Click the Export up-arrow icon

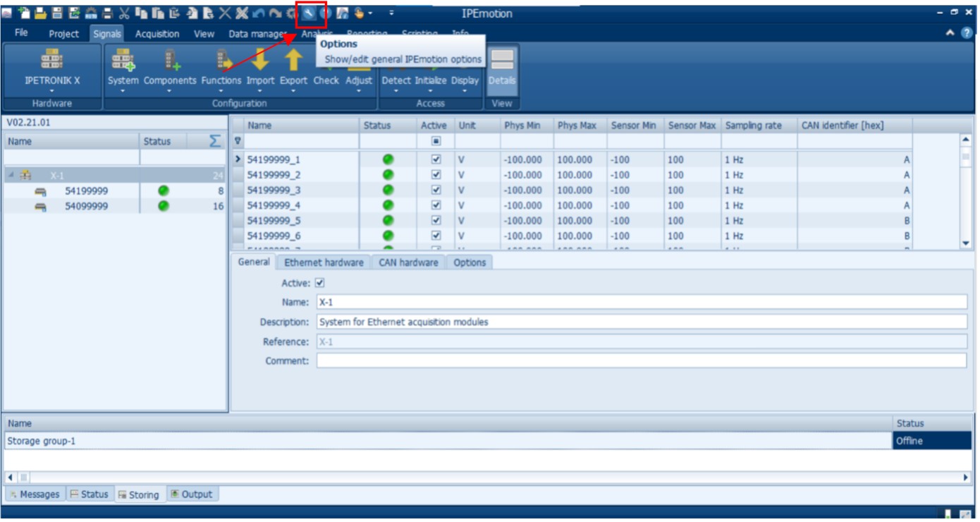pos(293,61)
